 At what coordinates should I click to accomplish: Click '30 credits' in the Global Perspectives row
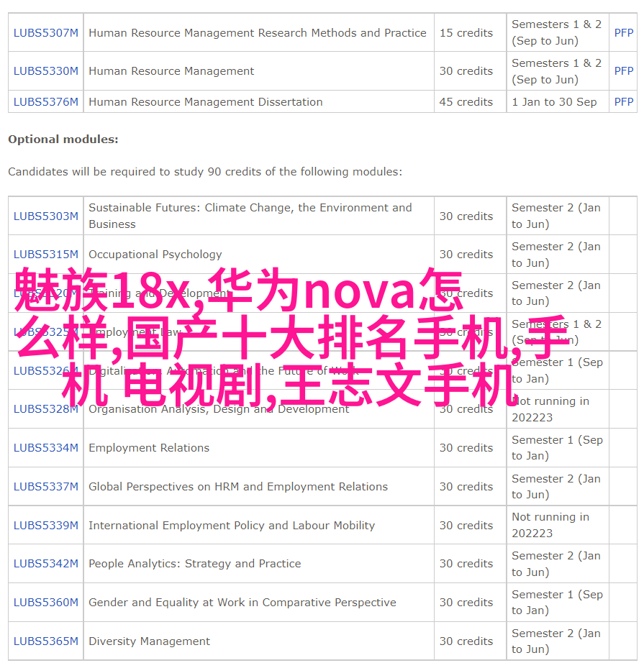(466, 487)
